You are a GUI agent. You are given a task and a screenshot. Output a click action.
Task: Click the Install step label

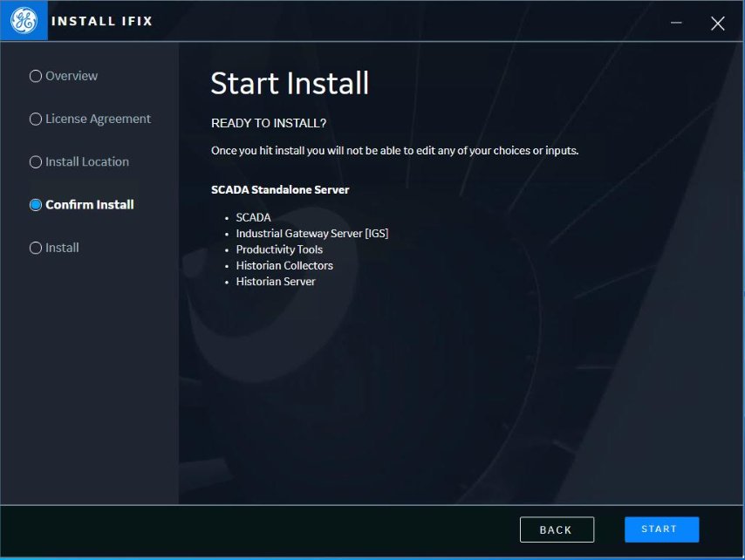point(62,248)
